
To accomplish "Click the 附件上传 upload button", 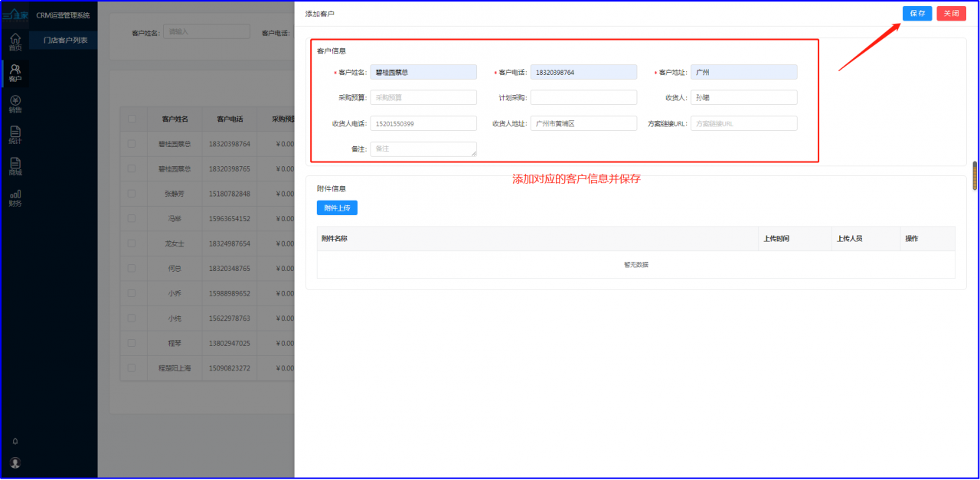I will point(337,207).
